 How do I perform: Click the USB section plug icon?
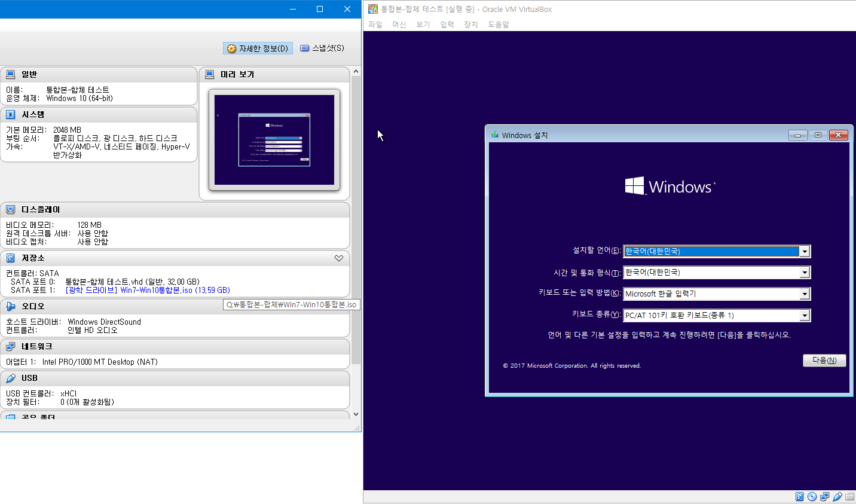tap(11, 378)
